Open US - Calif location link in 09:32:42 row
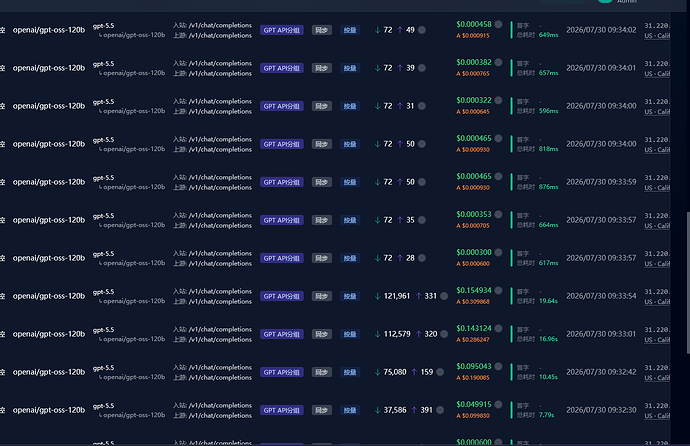Viewport: 690px width, 446px height. click(657, 378)
